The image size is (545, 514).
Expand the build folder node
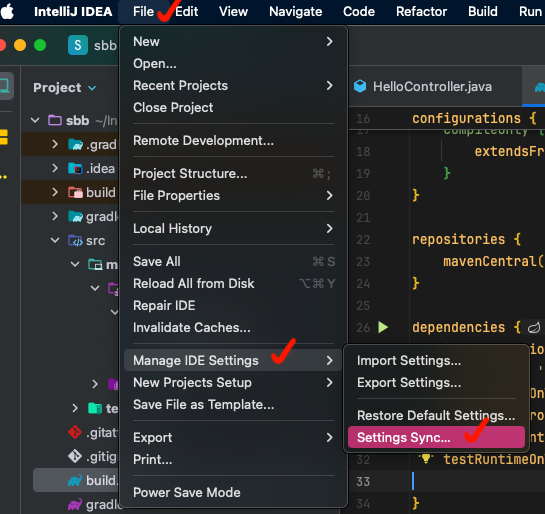click(55, 192)
